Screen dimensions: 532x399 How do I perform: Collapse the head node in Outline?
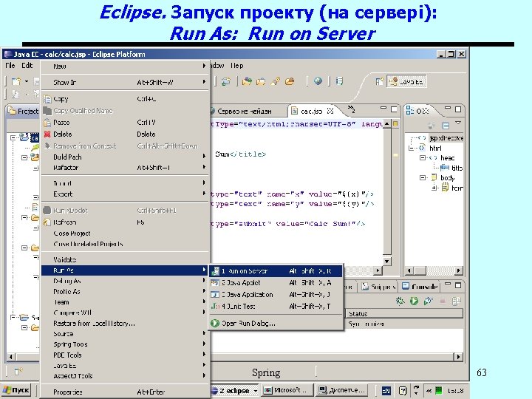click(423, 158)
